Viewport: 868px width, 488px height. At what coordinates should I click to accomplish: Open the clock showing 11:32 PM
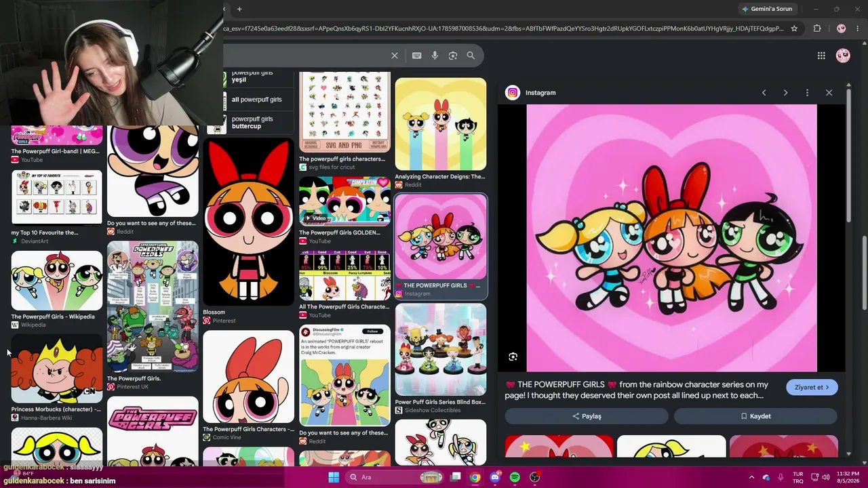[x=848, y=477]
